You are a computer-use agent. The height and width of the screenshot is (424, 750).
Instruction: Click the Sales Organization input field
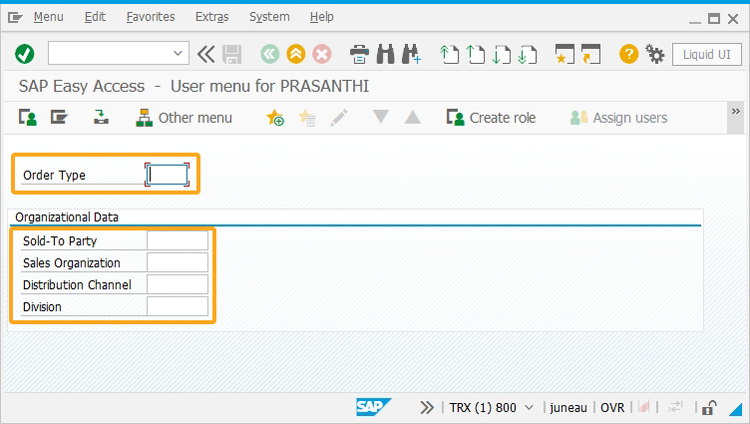tap(177, 263)
